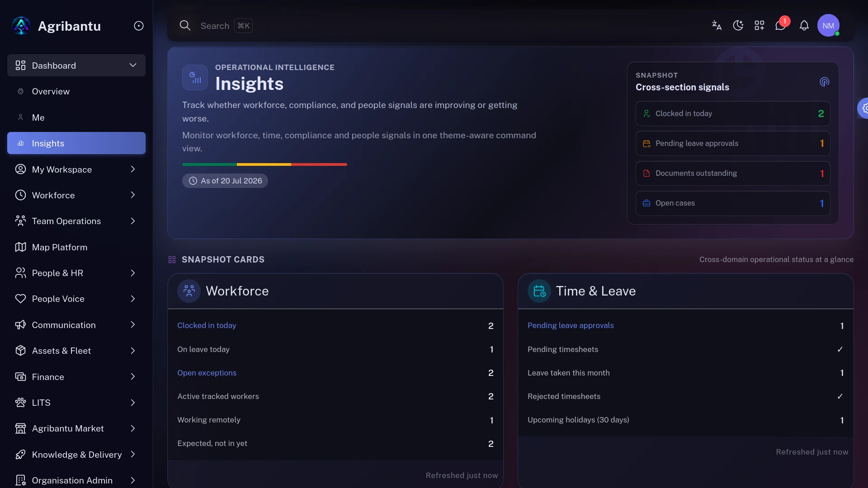This screenshot has width=868, height=488.
Task: Collapse the Dashboard menu chevron
Action: [133, 65]
